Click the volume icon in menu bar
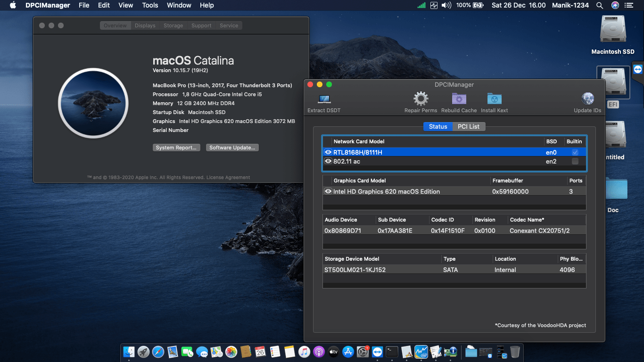 point(446,5)
